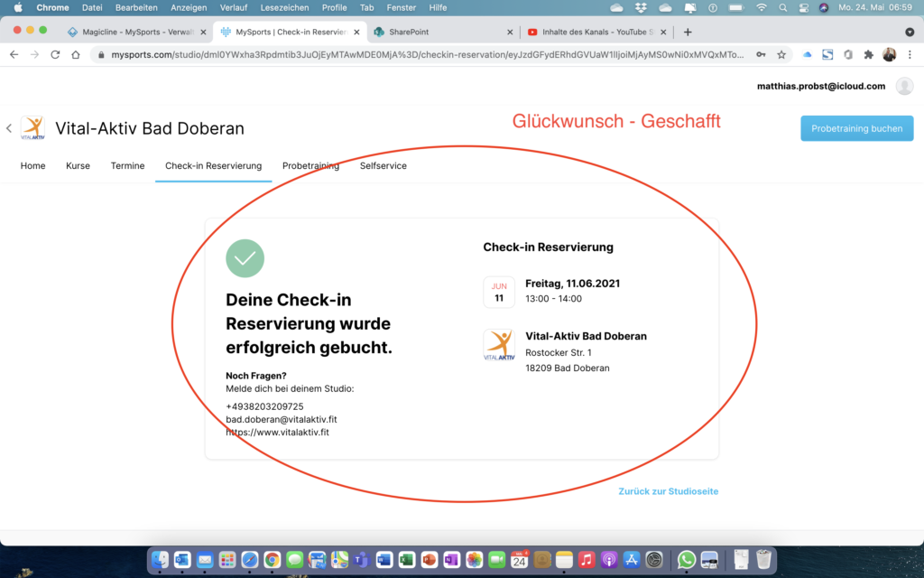This screenshot has height=578, width=924.
Task: Go back using the arrow beside studio logo
Action: [x=9, y=128]
